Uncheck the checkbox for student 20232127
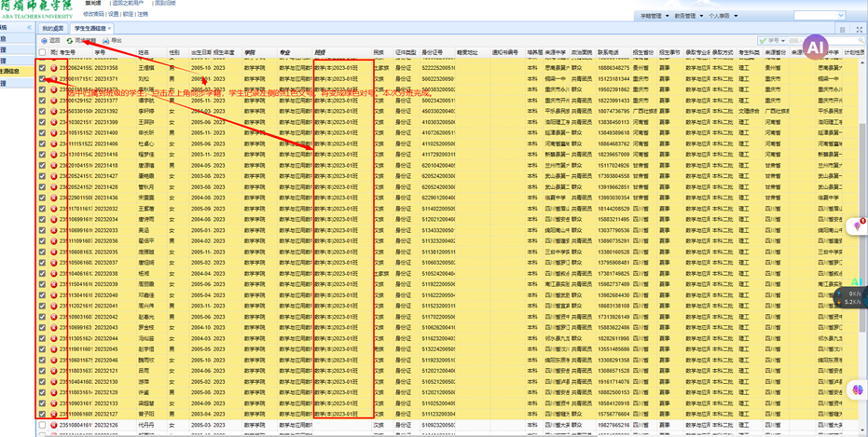This screenshot has height=437, width=868. pyautogui.click(x=42, y=414)
